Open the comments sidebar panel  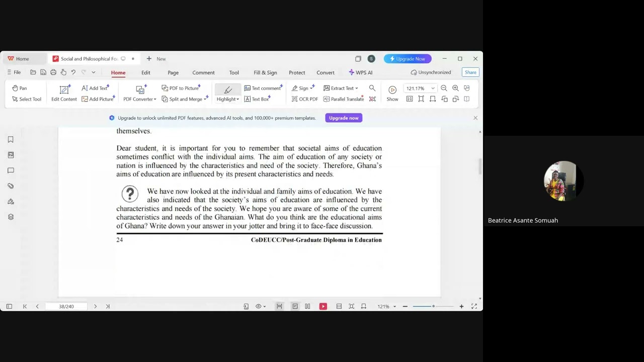click(11, 170)
